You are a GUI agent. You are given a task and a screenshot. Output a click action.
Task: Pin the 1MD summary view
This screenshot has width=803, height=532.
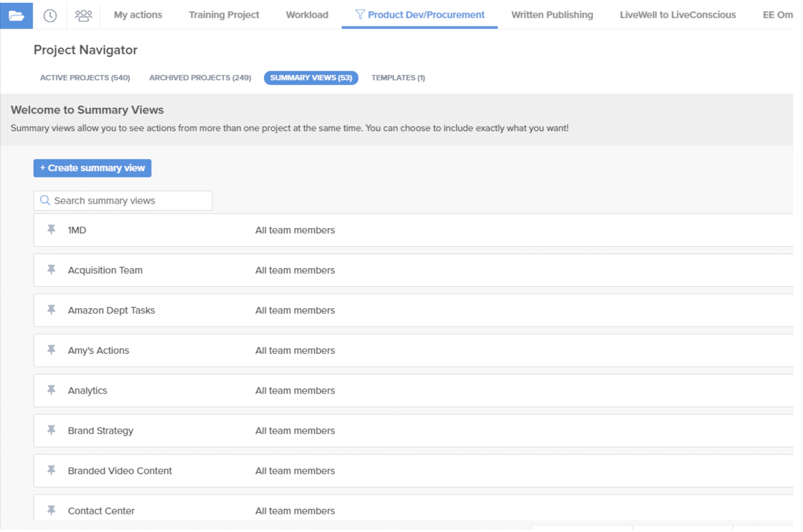coord(51,229)
